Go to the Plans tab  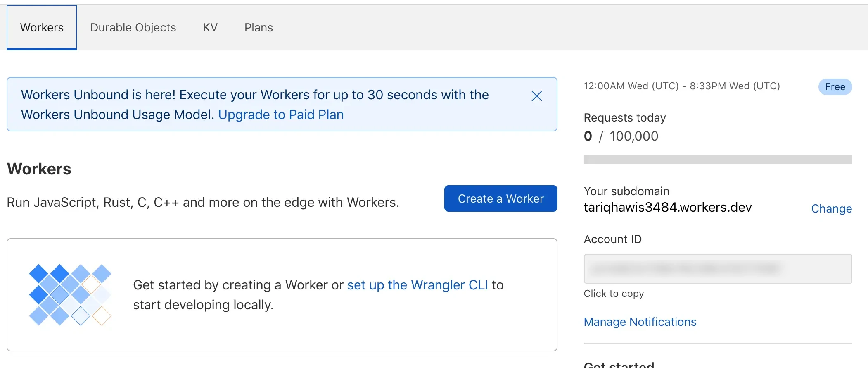[x=259, y=28]
